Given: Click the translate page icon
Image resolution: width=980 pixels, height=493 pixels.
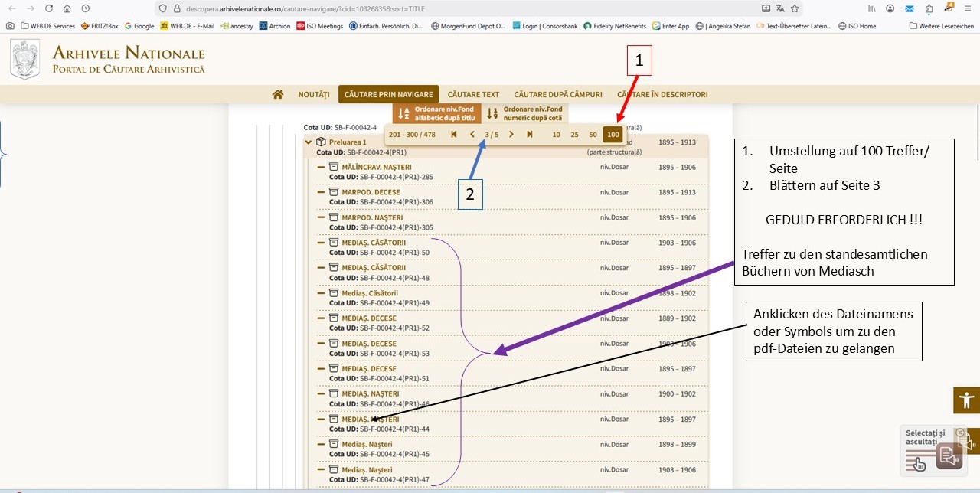Looking at the screenshot, I should (780, 8).
